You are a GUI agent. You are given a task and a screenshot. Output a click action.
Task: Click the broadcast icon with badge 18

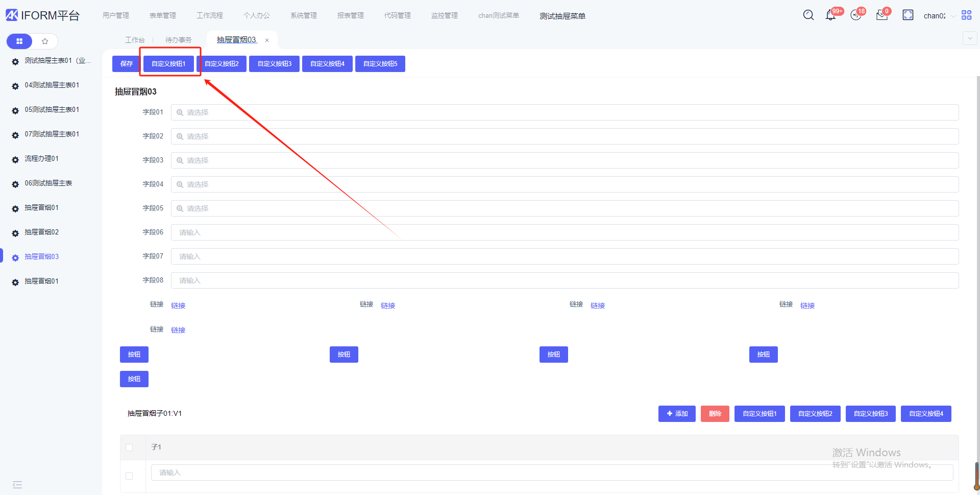click(x=856, y=15)
